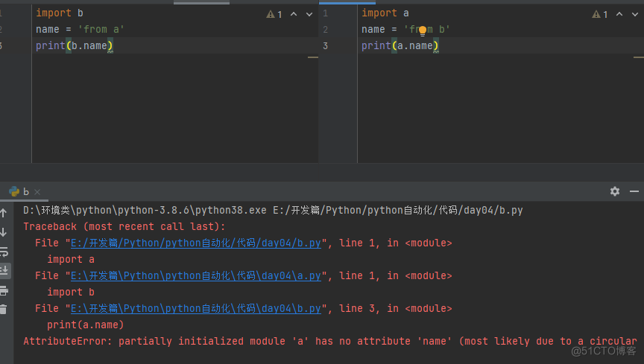Image resolution: width=644 pixels, height=364 pixels.
Task: Click line number 3 in right gutter
Action: 325,46
